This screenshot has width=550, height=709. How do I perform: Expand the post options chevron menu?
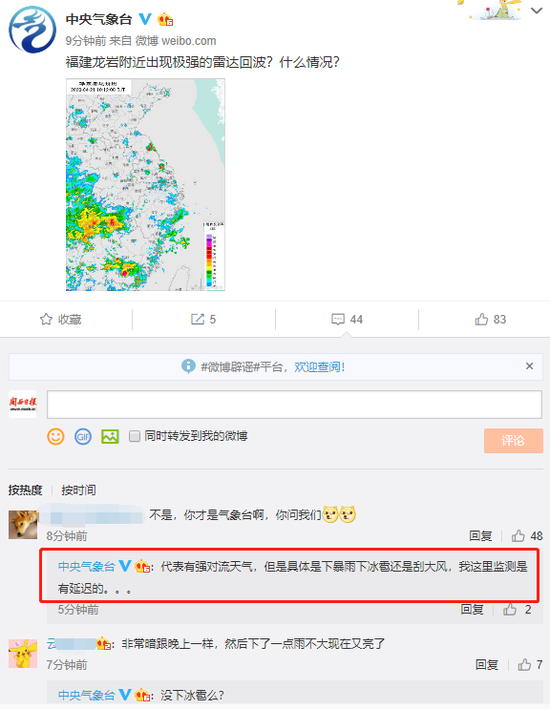point(536,11)
